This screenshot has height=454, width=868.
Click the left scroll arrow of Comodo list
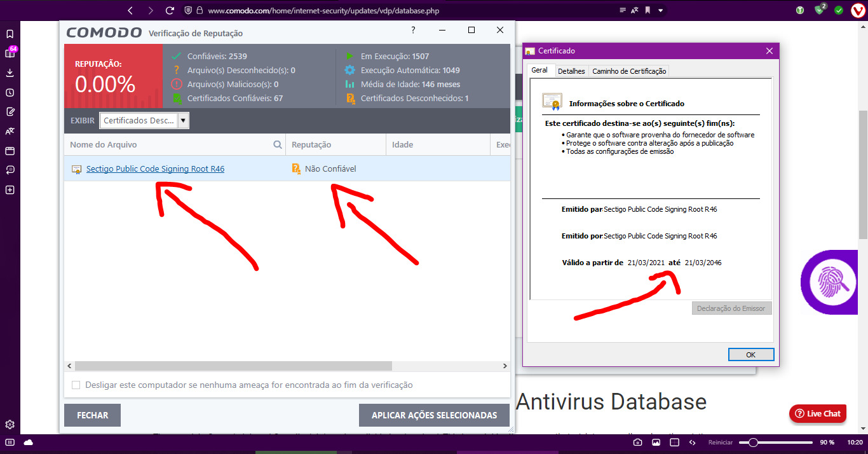(69, 366)
